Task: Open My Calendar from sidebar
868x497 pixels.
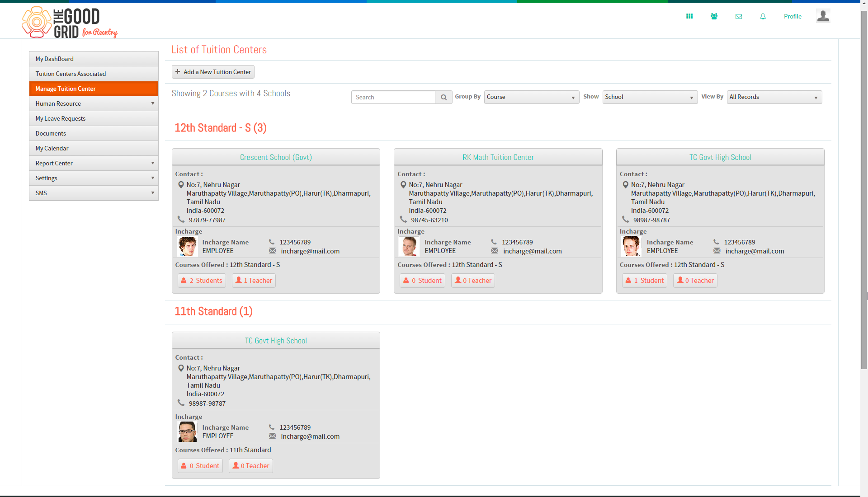Action: [x=94, y=148]
